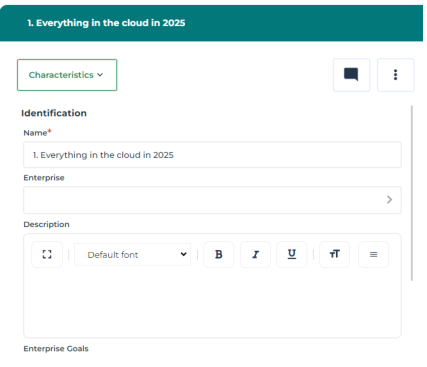Toggle bold formatting in Description
Screen dimensions: 427x367
(219, 255)
